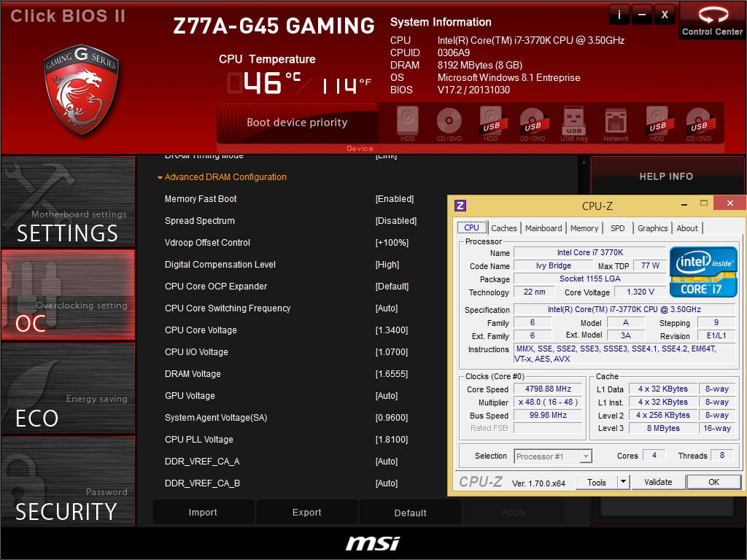Open the OC overclocking setting section

click(x=68, y=295)
